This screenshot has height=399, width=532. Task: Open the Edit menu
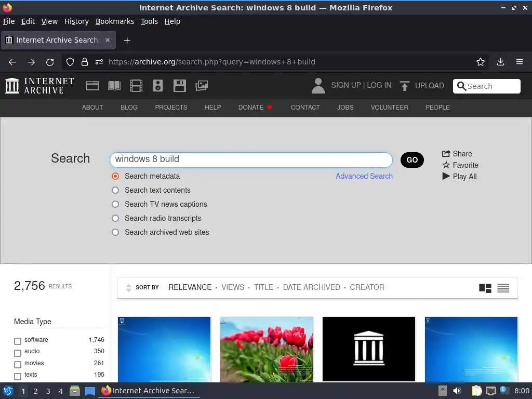coord(28,21)
